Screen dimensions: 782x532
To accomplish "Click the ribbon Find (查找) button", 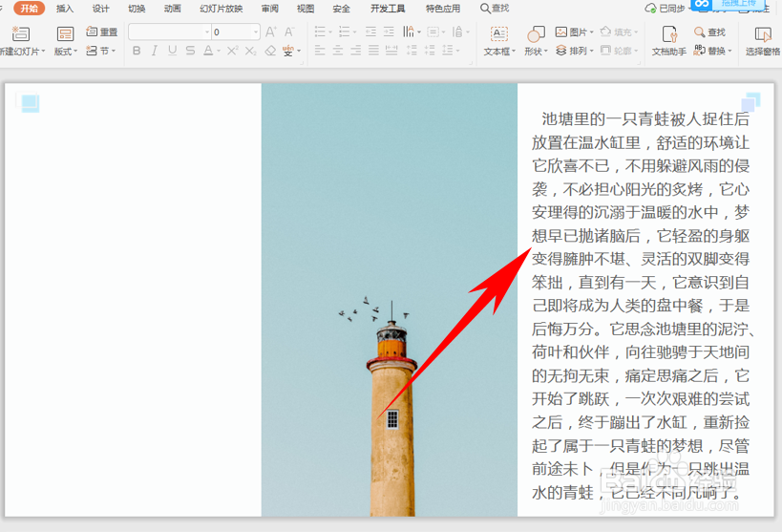I will tap(709, 32).
